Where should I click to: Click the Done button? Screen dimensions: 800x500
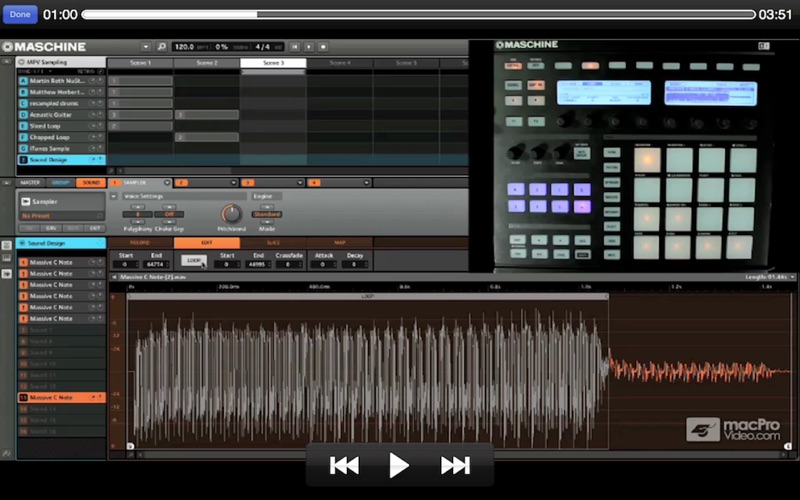tap(20, 14)
